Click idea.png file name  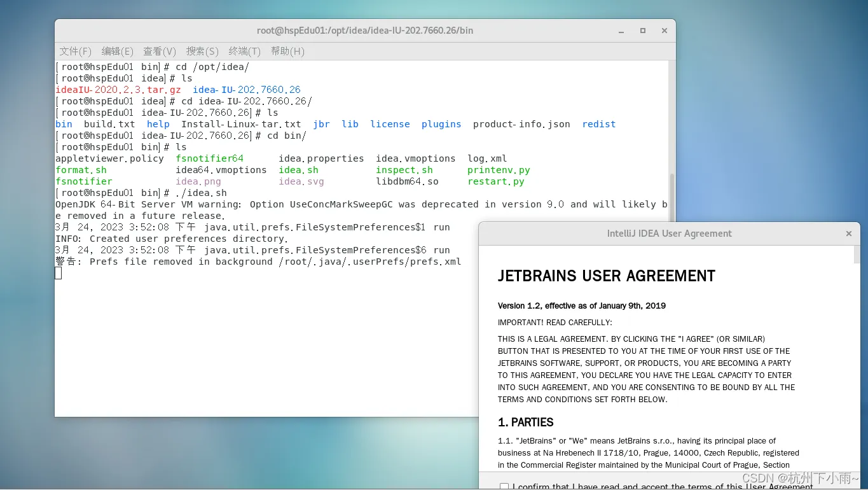click(x=198, y=181)
